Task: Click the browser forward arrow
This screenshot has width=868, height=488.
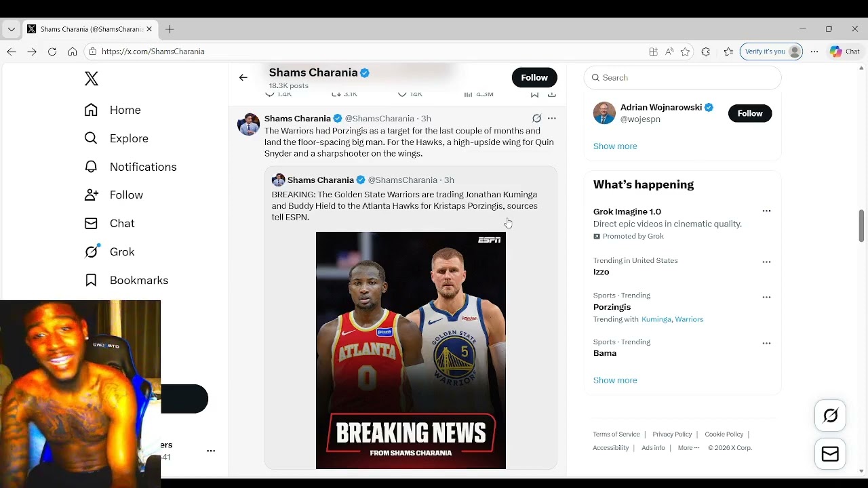Action: (x=32, y=52)
